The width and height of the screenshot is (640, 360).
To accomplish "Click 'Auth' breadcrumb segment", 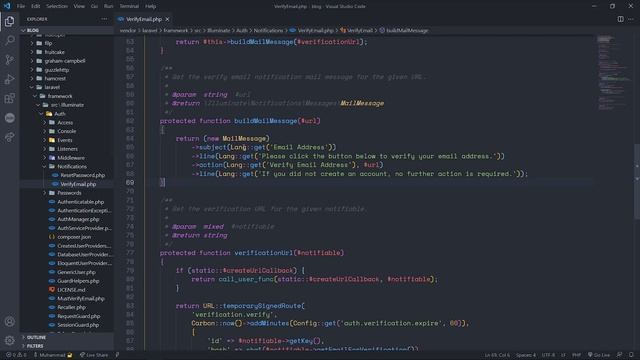I will point(242,30).
